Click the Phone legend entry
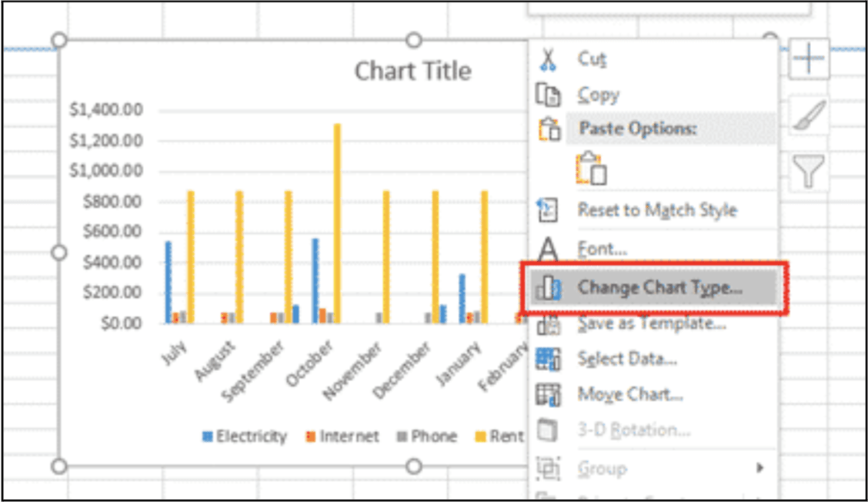This screenshot has width=868, height=502. [x=427, y=437]
